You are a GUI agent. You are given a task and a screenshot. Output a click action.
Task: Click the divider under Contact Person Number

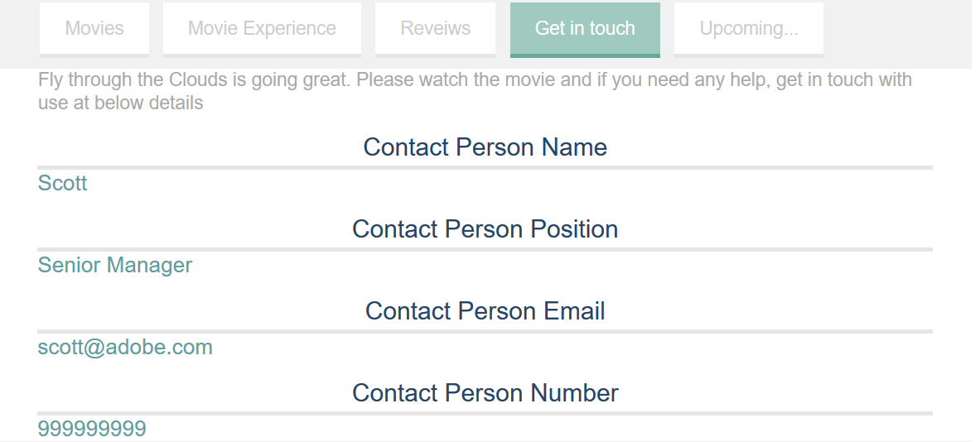485,413
